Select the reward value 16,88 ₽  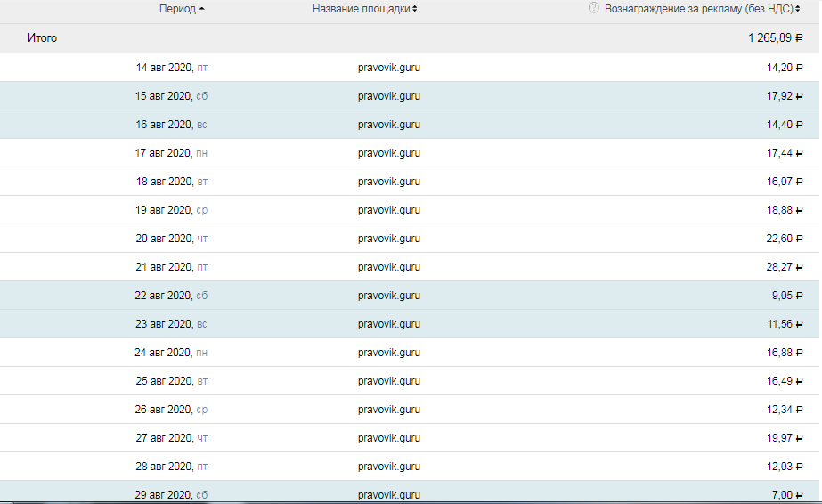[x=785, y=353]
